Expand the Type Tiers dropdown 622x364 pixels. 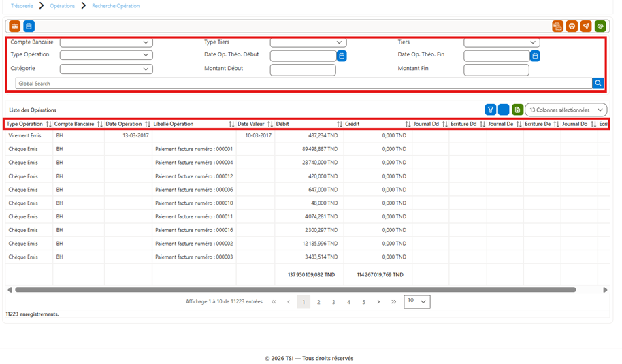click(x=308, y=42)
